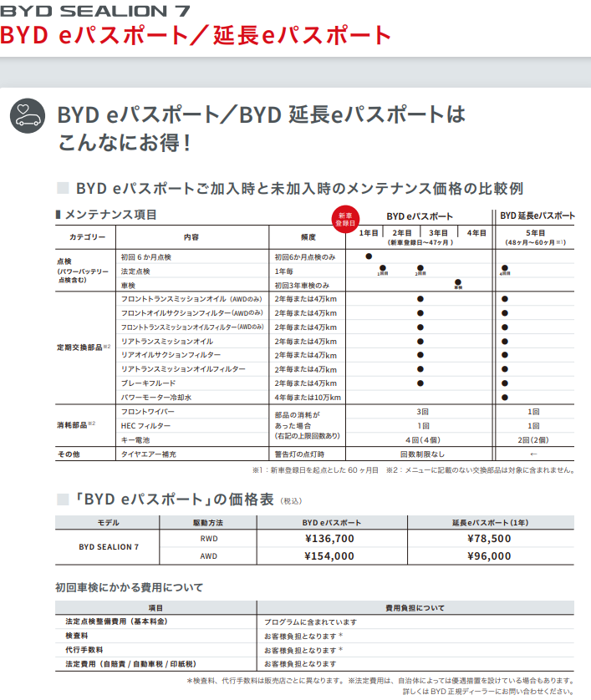Viewport: 591px width, 700px height.
Task: Click the 検査料 row label
Action: click(77, 636)
